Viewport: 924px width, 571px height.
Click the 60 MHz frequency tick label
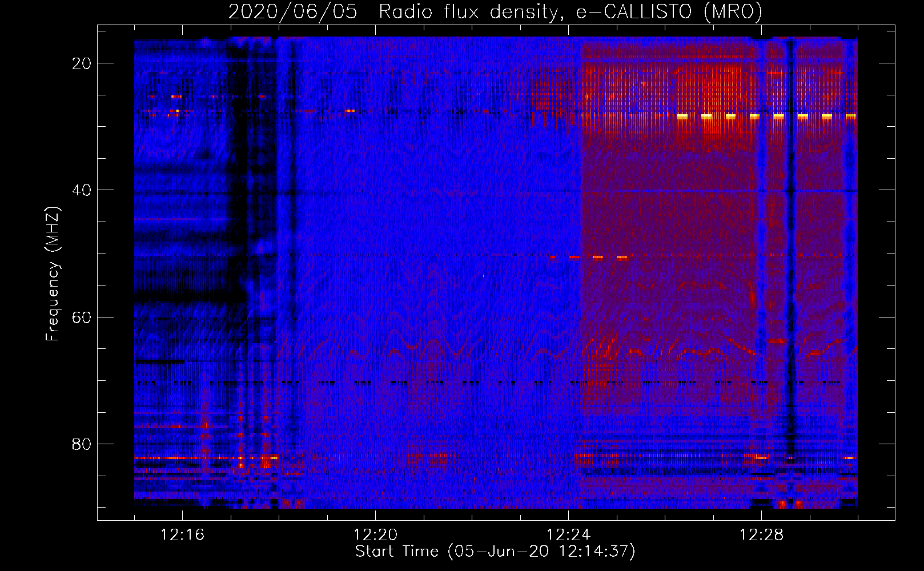pyautogui.click(x=82, y=317)
